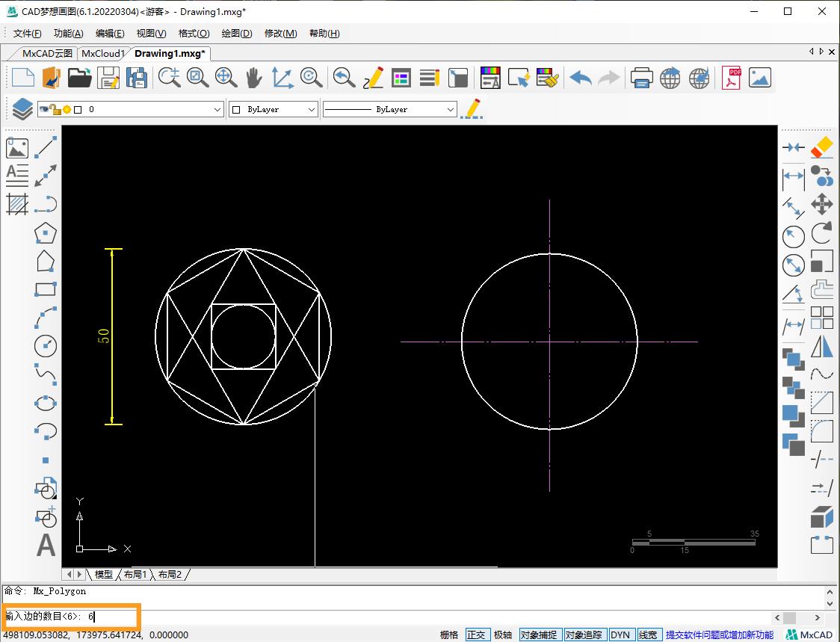Click the Print icon
This screenshot has height=642, width=840.
click(x=641, y=78)
